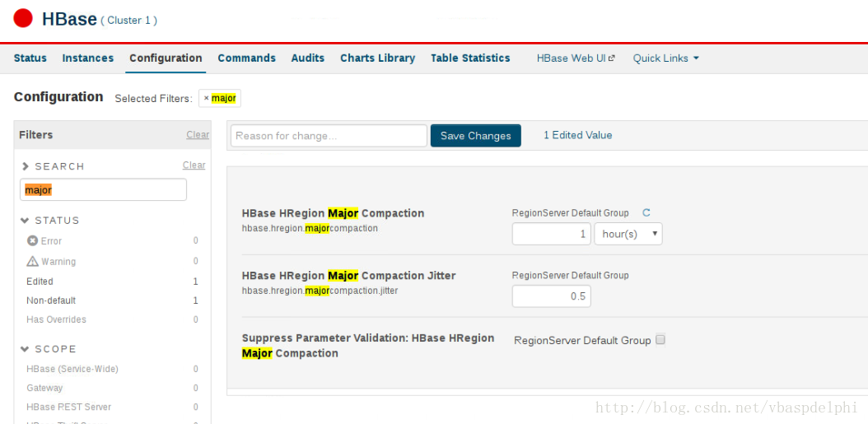Click the Warning triangle icon filter
Screen dimensions: 868x424
pyautogui.click(x=32, y=261)
